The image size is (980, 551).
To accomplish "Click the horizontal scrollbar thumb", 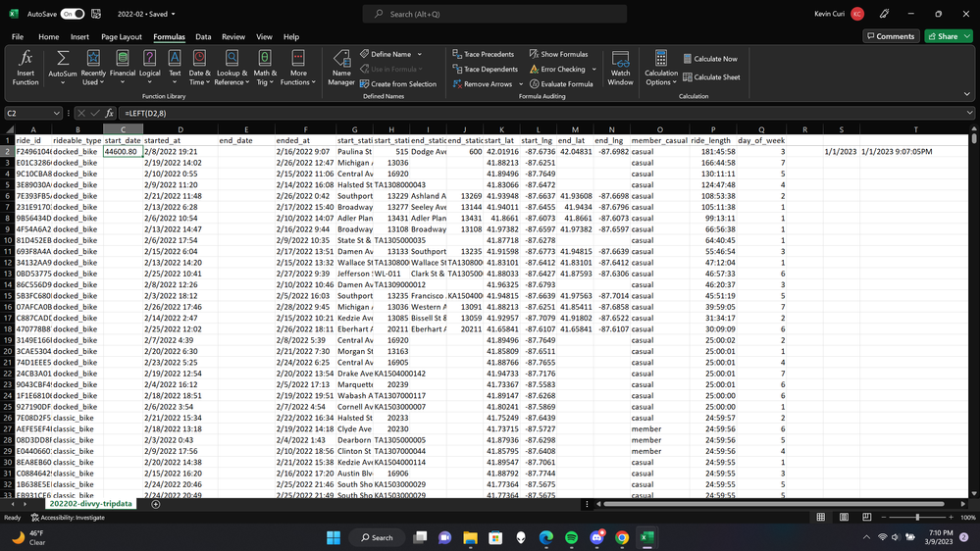I will click(774, 504).
